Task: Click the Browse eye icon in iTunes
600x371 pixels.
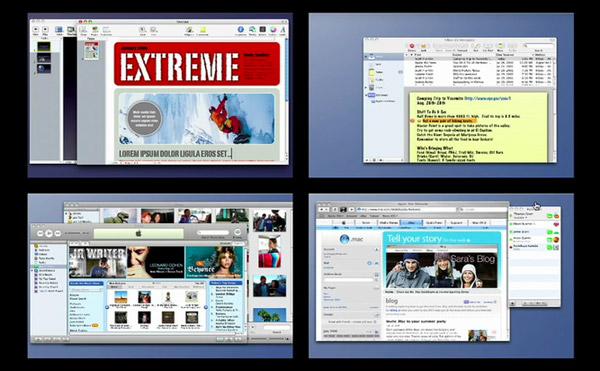Action: point(238,232)
